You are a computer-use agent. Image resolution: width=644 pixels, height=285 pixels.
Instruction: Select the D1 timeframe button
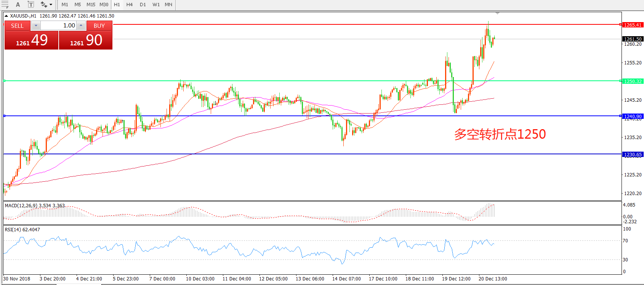pyautogui.click(x=143, y=5)
